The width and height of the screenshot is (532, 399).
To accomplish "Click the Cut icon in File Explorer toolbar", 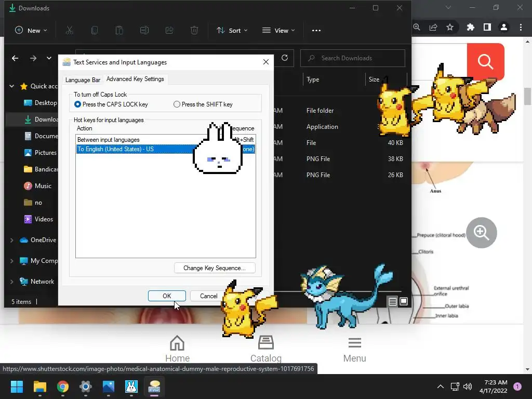I will point(69,31).
